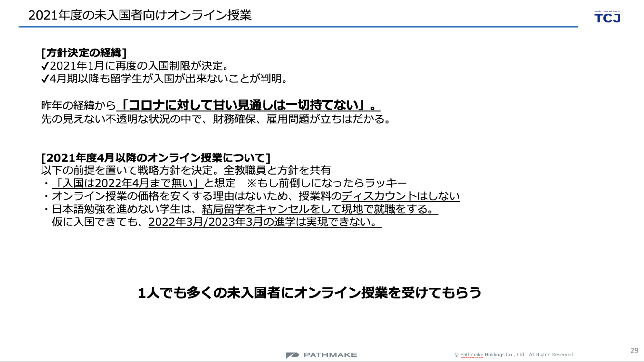Viewport: 644px width, 362px height.
Task: Click the blue horizontal line under title
Action: 298,27
